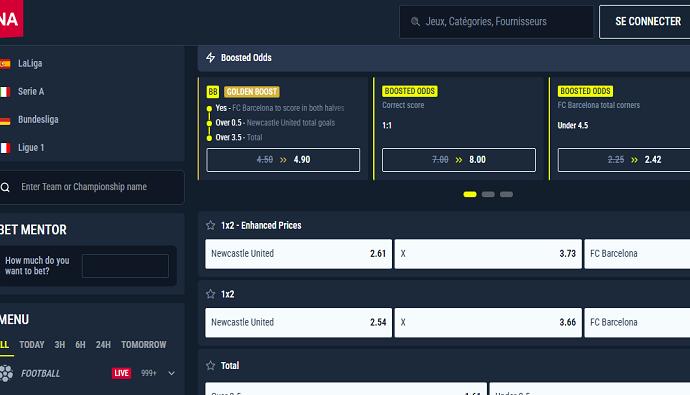Viewport: 690px width, 395px height.
Task: Select the 24H time filter tab
Action: click(x=103, y=345)
